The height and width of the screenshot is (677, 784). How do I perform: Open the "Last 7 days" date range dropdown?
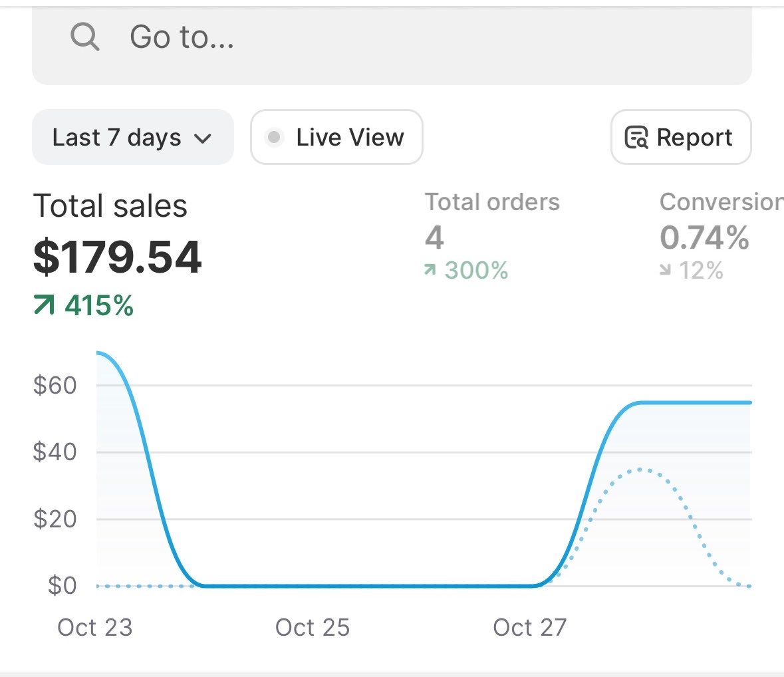pos(132,137)
